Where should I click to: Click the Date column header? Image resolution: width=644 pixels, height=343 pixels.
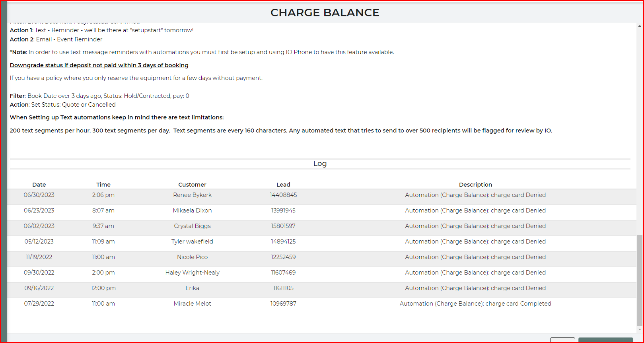[x=39, y=185]
